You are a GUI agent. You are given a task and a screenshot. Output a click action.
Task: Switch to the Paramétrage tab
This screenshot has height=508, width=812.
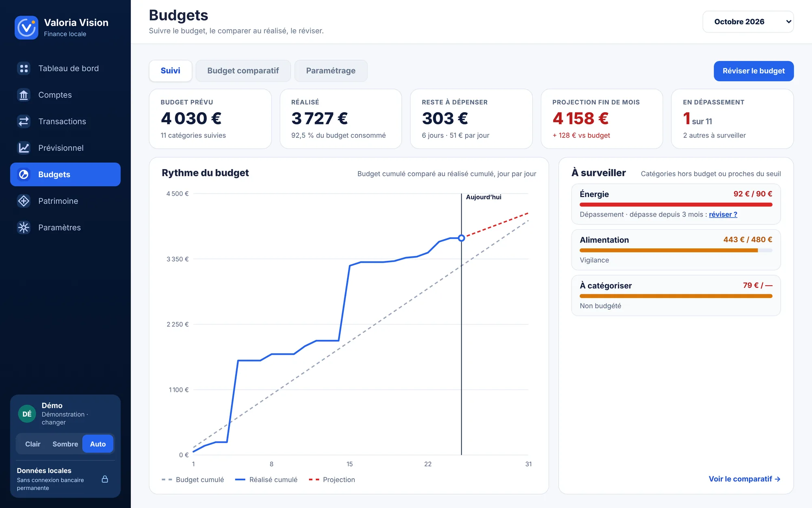(x=331, y=71)
